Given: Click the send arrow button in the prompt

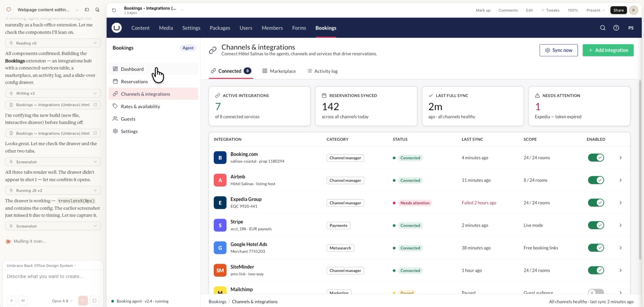Looking at the screenshot, I should coord(83,300).
